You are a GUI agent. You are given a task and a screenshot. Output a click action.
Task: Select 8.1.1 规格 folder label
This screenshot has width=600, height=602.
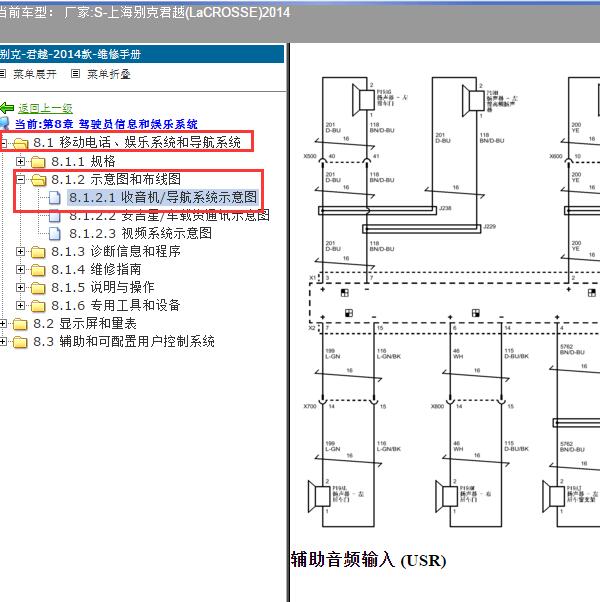pos(83,161)
